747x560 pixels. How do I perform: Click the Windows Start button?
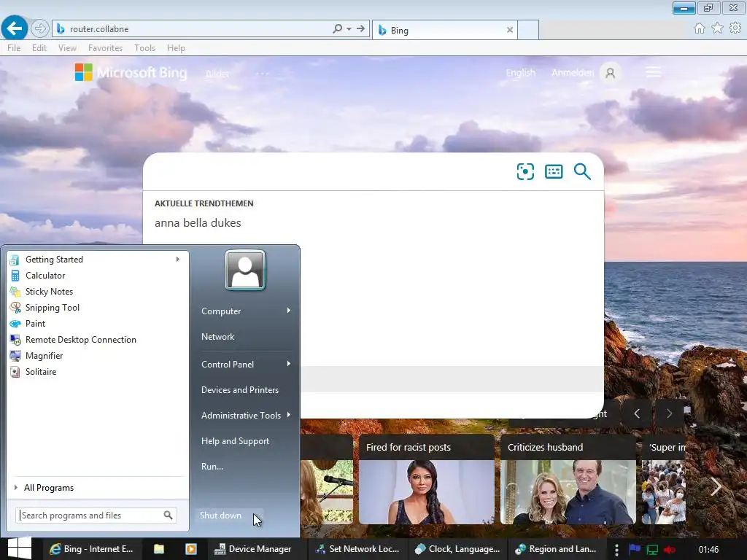(x=19, y=548)
